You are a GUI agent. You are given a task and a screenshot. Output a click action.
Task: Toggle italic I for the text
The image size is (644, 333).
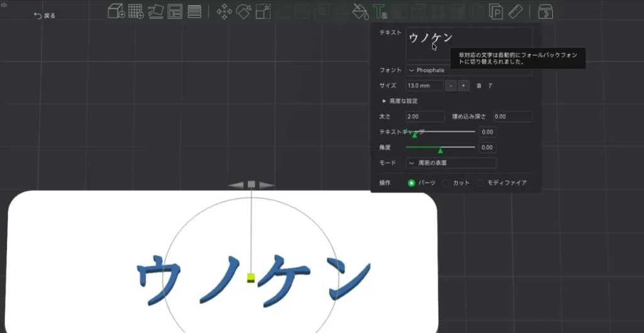tap(490, 86)
